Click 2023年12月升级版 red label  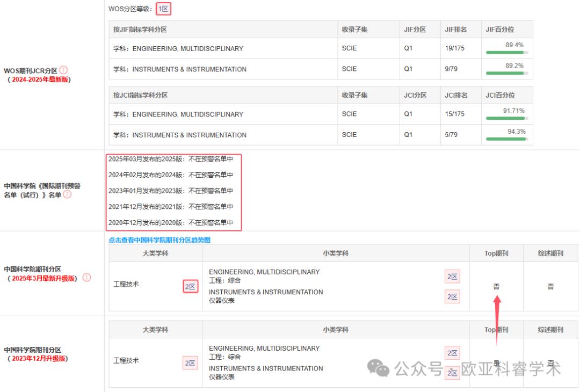(x=39, y=358)
